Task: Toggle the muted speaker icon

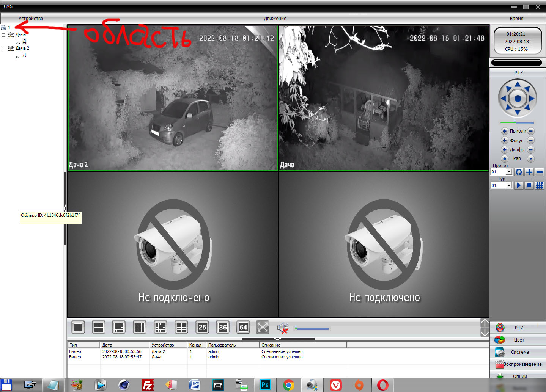Action: pos(283,328)
